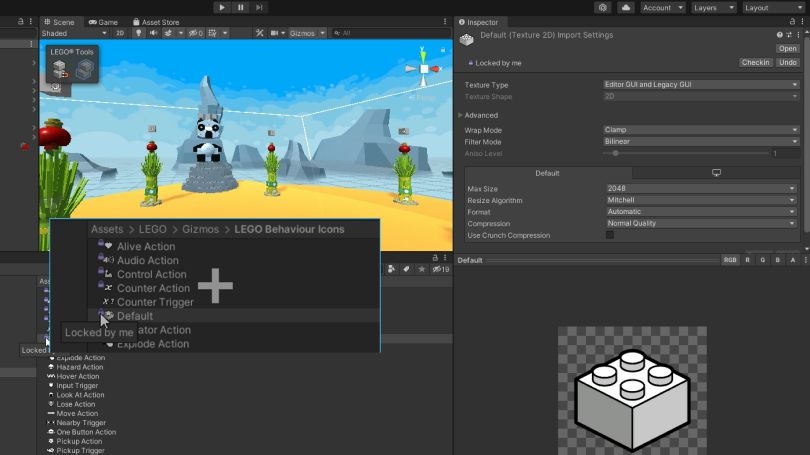Click the standalone platform monitor tab
This screenshot has height=455, width=810.
[x=716, y=173]
